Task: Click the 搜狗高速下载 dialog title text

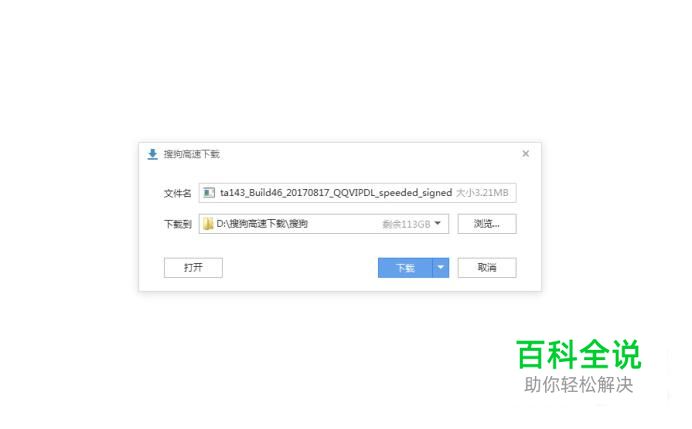Action: [192, 154]
